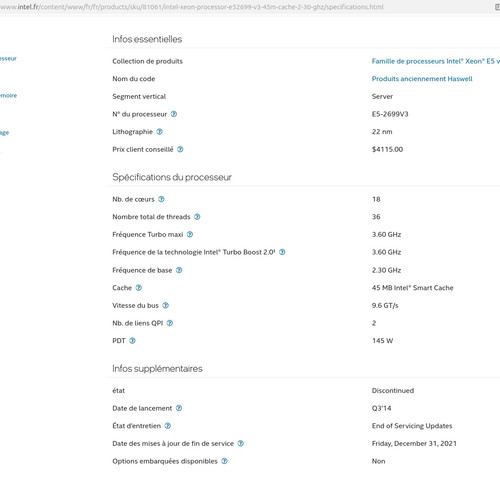This screenshot has height=482, width=500.
Task: Show help icon for Date de lancement
Action: coord(179,408)
